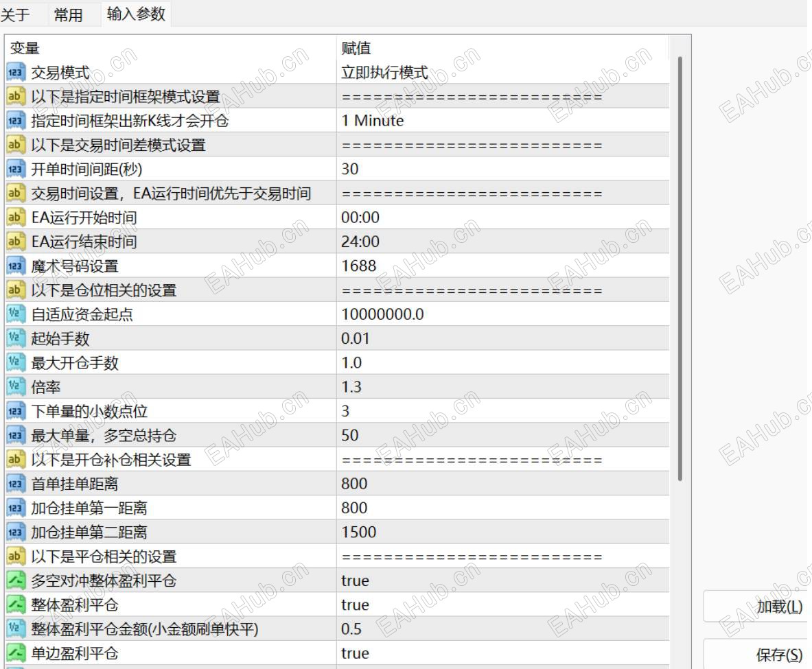Switch to the 常用 tab
Image resolution: width=812 pixels, height=669 pixels.
[68, 14]
